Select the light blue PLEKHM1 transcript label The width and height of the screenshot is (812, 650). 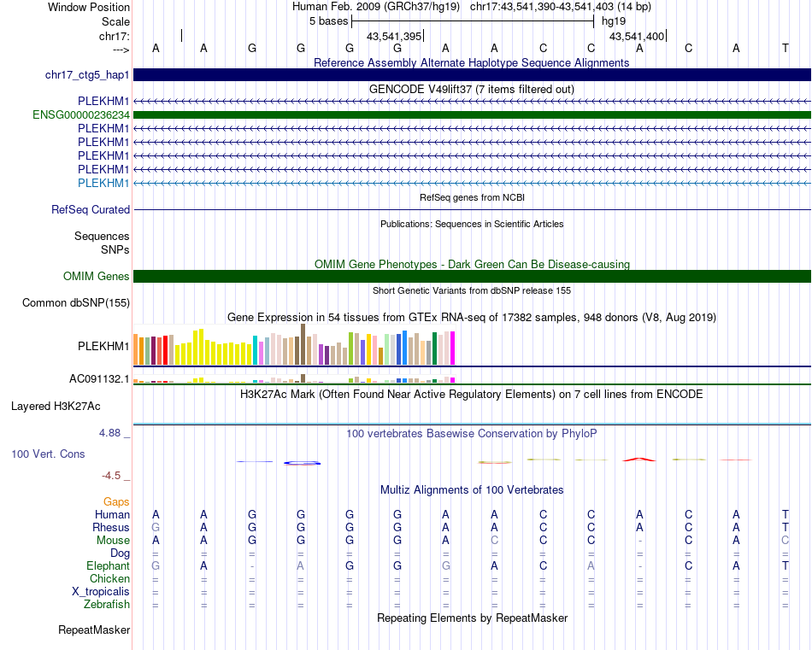[103, 183]
